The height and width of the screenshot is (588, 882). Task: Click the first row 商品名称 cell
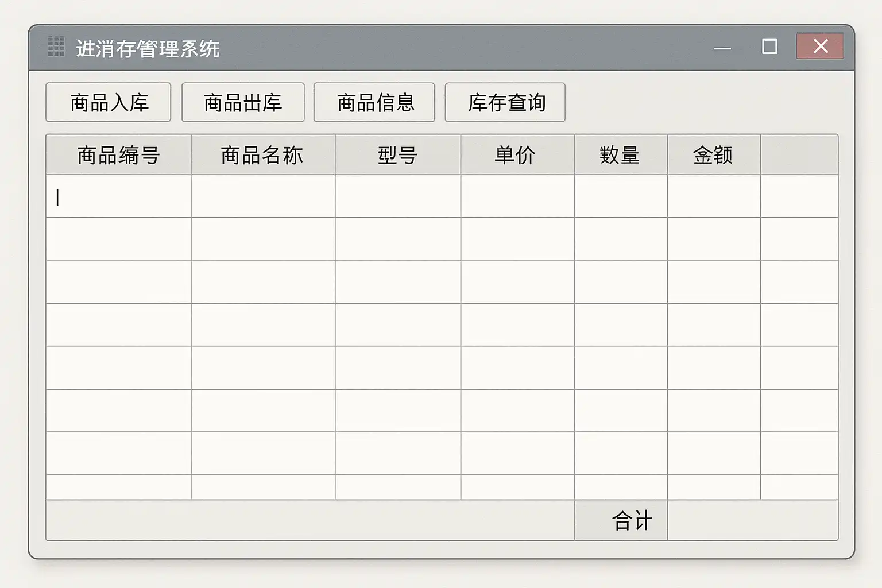pos(263,197)
